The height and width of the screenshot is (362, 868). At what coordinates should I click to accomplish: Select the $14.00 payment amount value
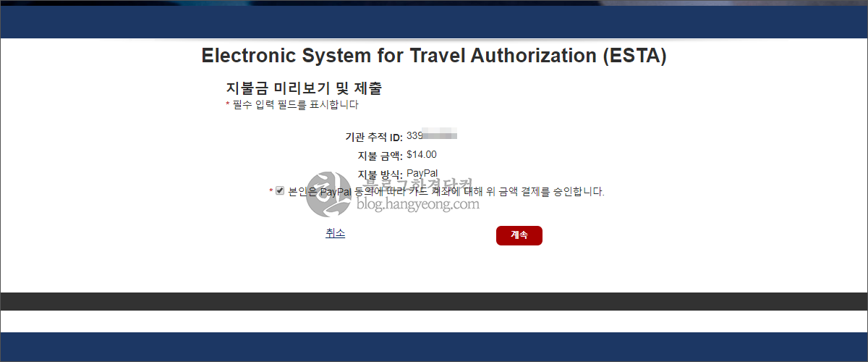[422, 154]
